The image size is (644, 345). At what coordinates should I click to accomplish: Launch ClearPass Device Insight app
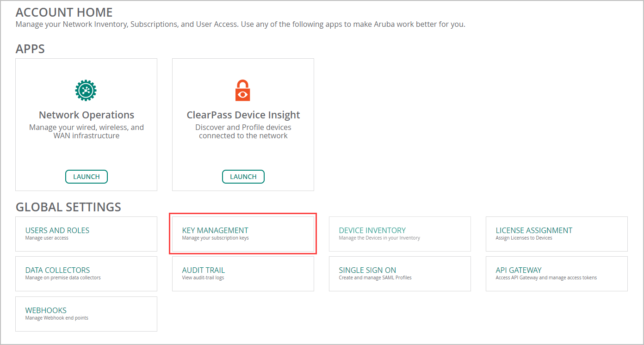pos(243,177)
